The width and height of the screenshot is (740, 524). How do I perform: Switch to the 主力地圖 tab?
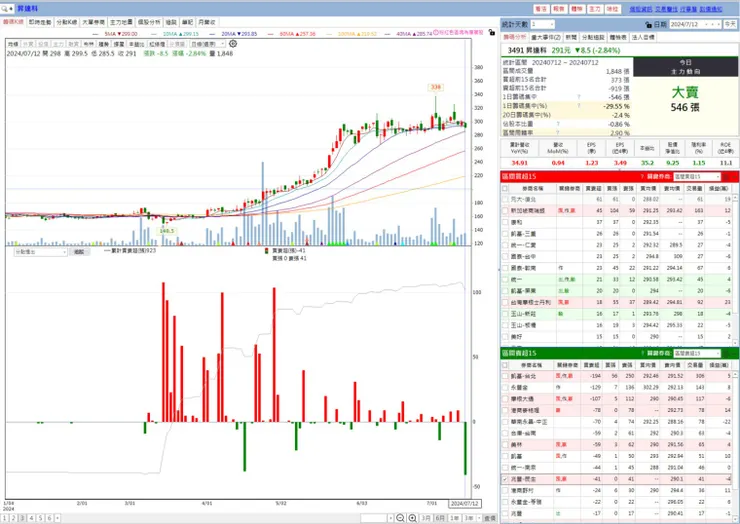click(121, 22)
